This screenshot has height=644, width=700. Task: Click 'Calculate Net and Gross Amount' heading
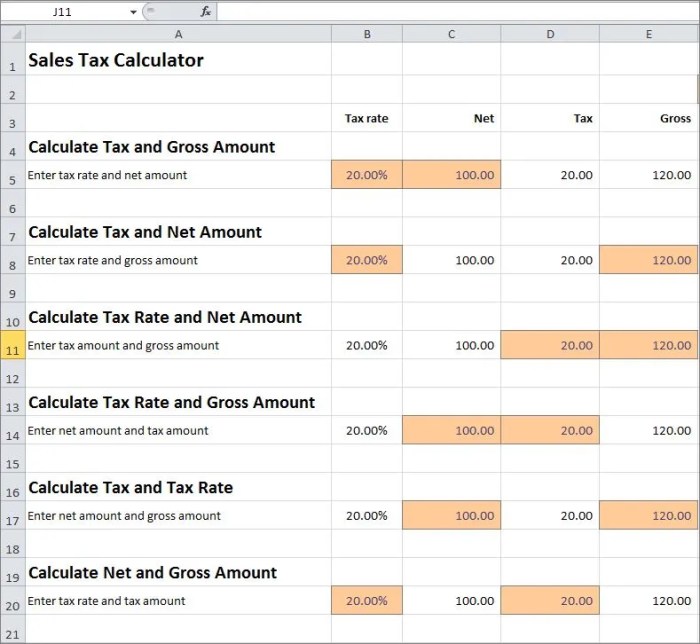tap(179, 572)
